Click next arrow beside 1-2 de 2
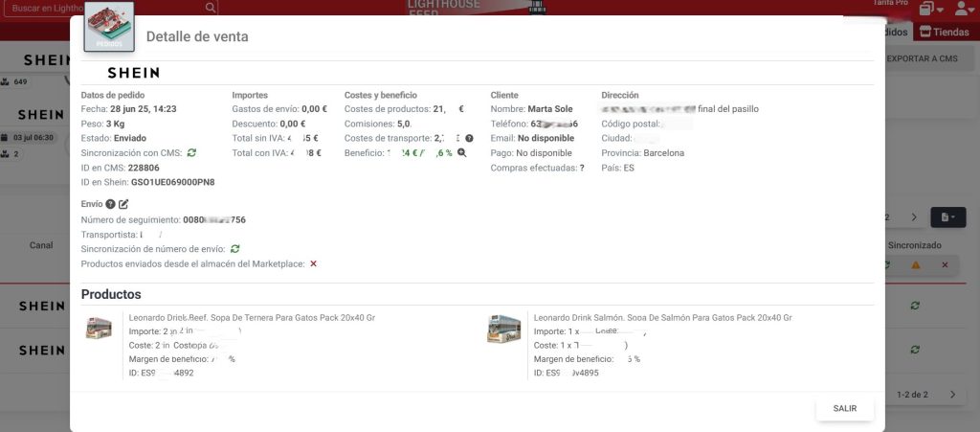This screenshot has width=980, height=432. (952, 395)
